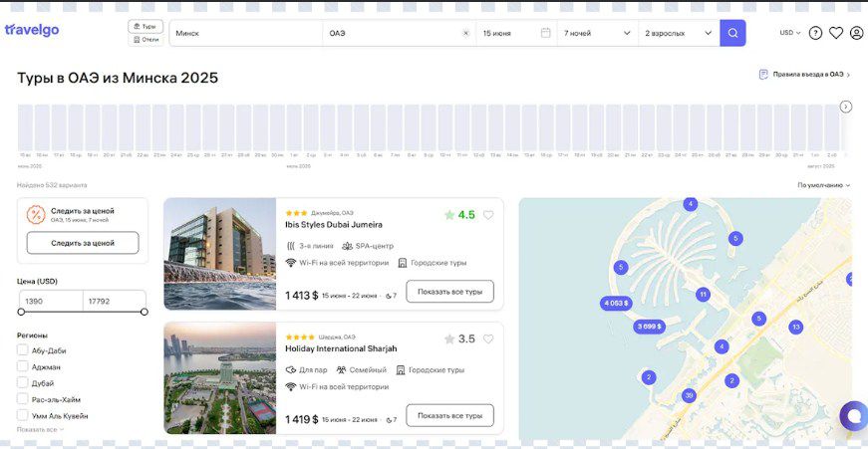Screen dimensions: 868x449
Task: Open the chat widget bubble
Action: click(852, 415)
